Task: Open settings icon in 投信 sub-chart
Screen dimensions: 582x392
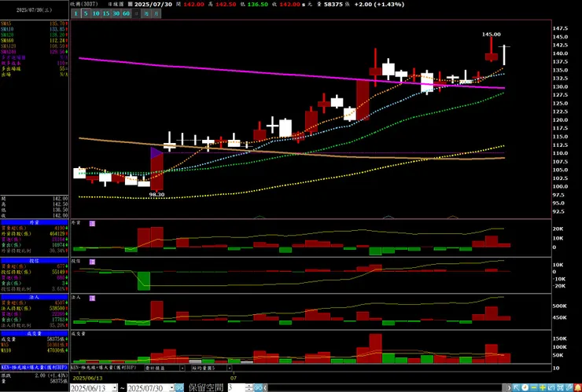Action: tap(92, 262)
